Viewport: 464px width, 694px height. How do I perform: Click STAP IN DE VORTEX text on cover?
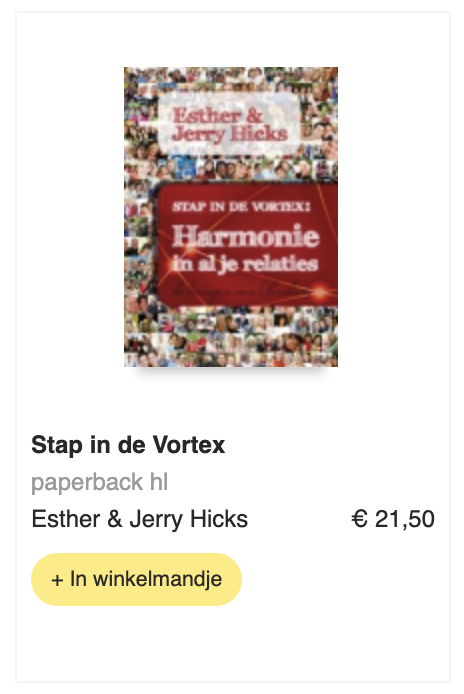click(240, 206)
